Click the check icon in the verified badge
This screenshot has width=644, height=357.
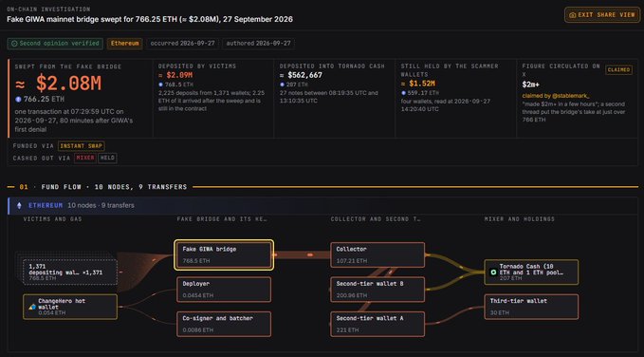(x=14, y=44)
